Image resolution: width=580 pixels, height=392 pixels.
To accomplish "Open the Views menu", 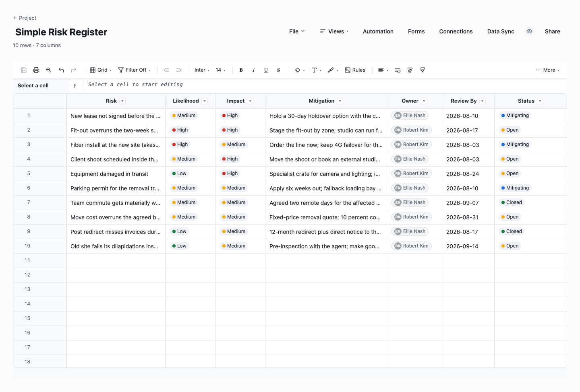I will [x=334, y=31].
